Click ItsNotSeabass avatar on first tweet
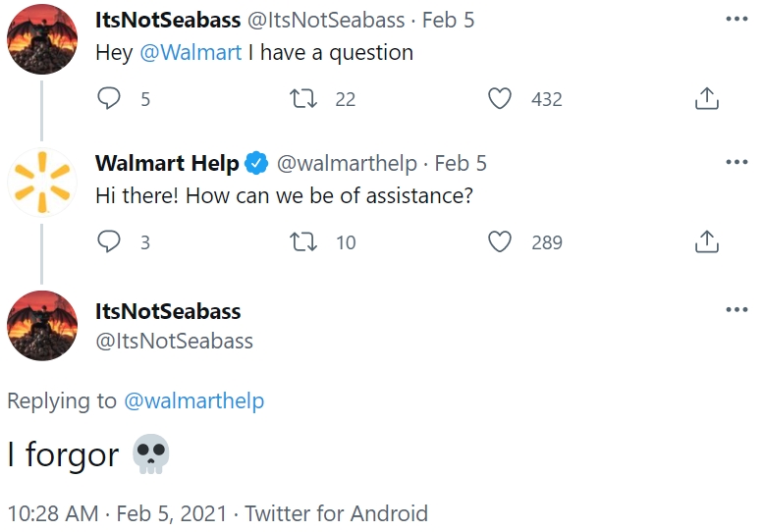This screenshot has width=764, height=532. coord(42,39)
